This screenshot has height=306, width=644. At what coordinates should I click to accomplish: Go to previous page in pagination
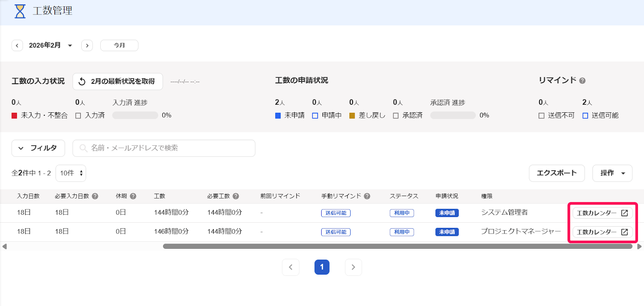[x=291, y=267]
